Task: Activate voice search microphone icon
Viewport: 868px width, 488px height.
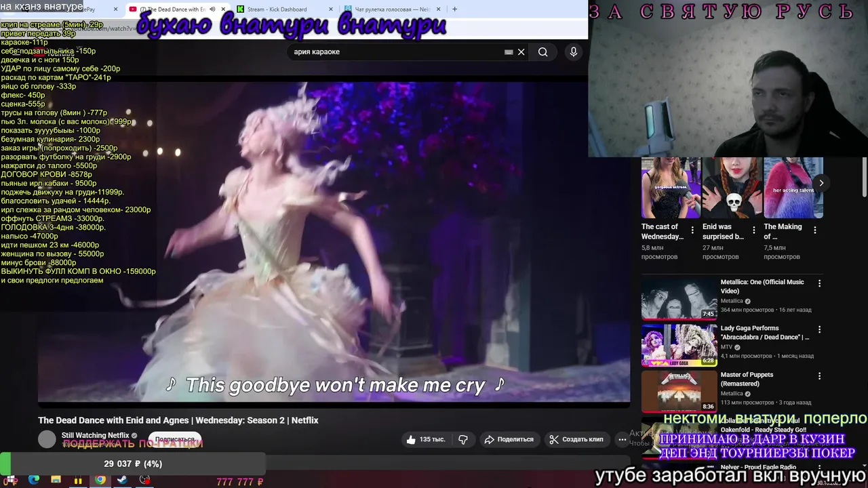Action: (574, 52)
